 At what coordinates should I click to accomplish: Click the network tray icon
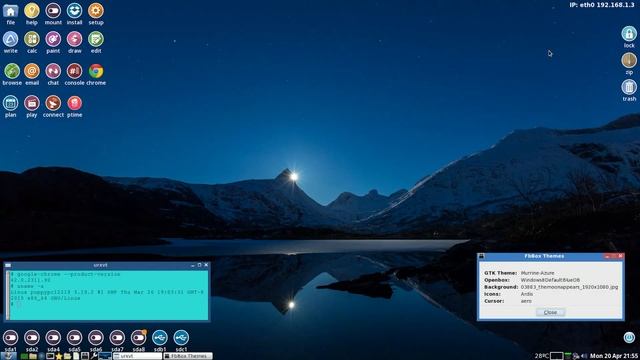point(576,356)
